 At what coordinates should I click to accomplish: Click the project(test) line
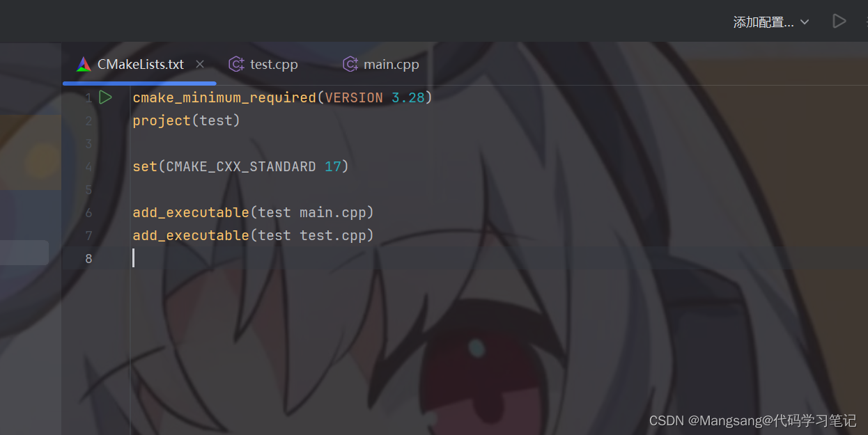[x=186, y=120]
